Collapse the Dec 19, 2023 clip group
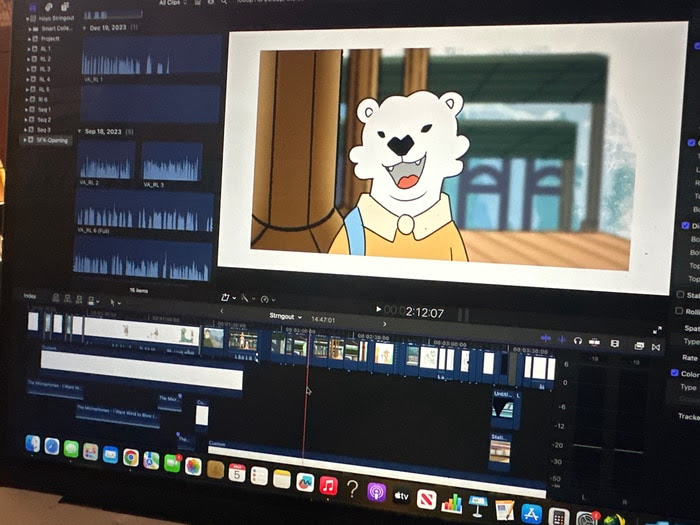The height and width of the screenshot is (525, 700). tap(84, 28)
